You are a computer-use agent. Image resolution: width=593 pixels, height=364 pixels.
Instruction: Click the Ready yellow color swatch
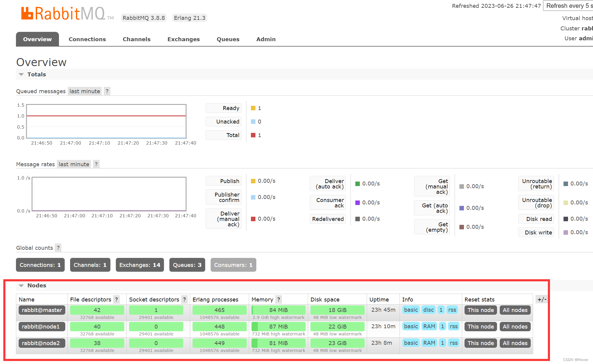253,108
